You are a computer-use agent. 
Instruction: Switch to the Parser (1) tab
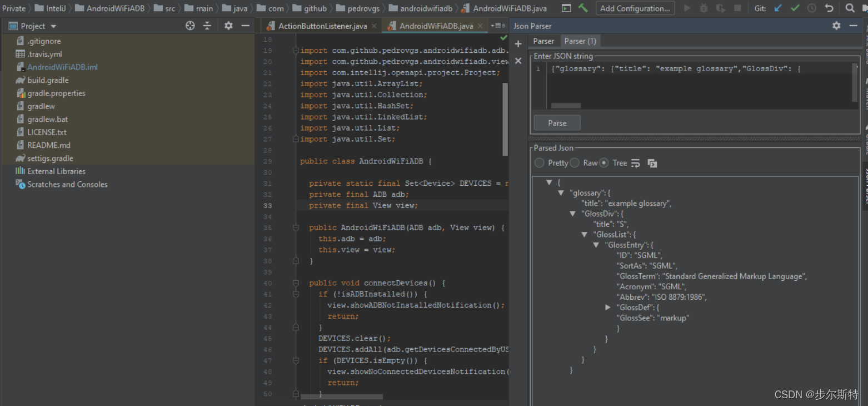(580, 41)
